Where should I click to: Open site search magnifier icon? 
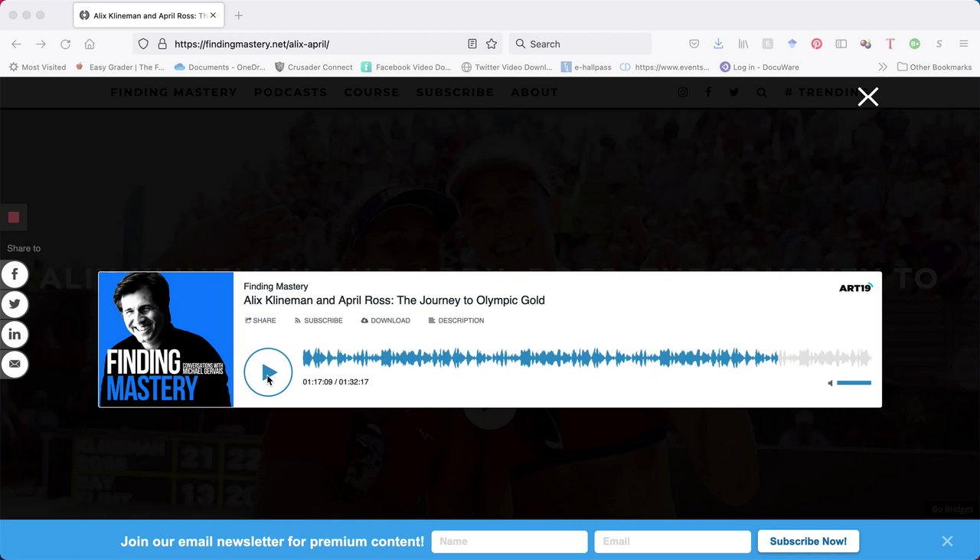coord(762,92)
